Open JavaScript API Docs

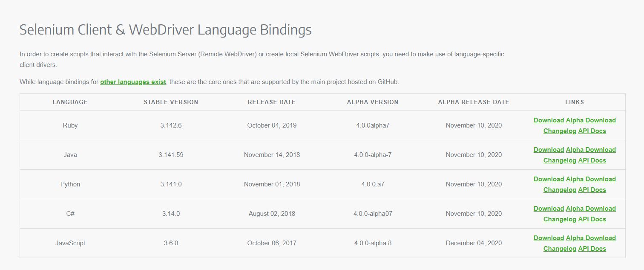tap(592, 249)
